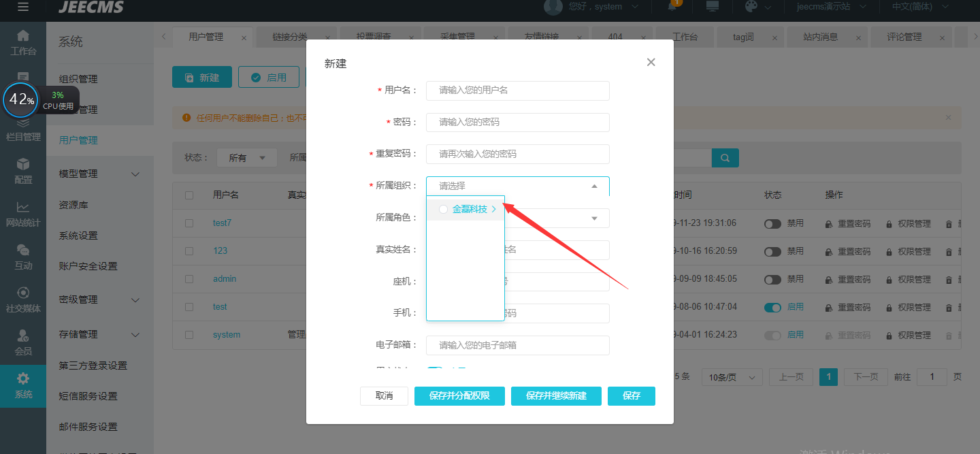980x454 pixels.
Task: Dismiss the orange warning banner
Action: tap(949, 117)
